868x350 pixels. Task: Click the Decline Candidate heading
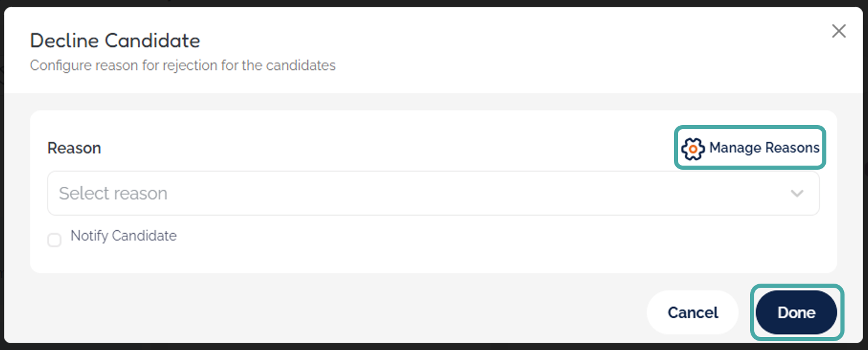[x=115, y=41]
